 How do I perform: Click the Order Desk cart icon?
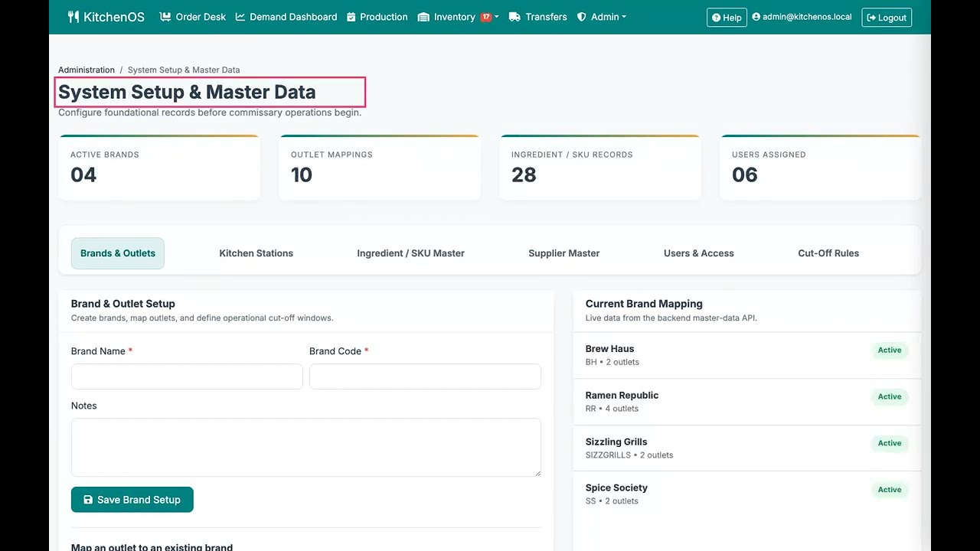(165, 17)
